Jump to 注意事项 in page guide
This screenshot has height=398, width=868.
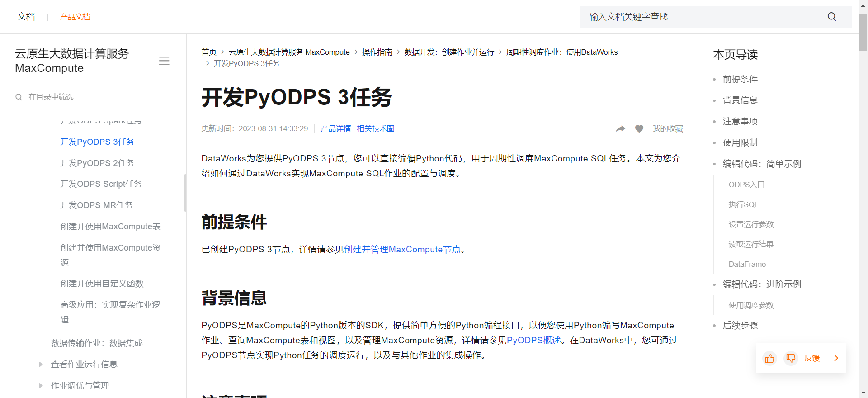[740, 121]
